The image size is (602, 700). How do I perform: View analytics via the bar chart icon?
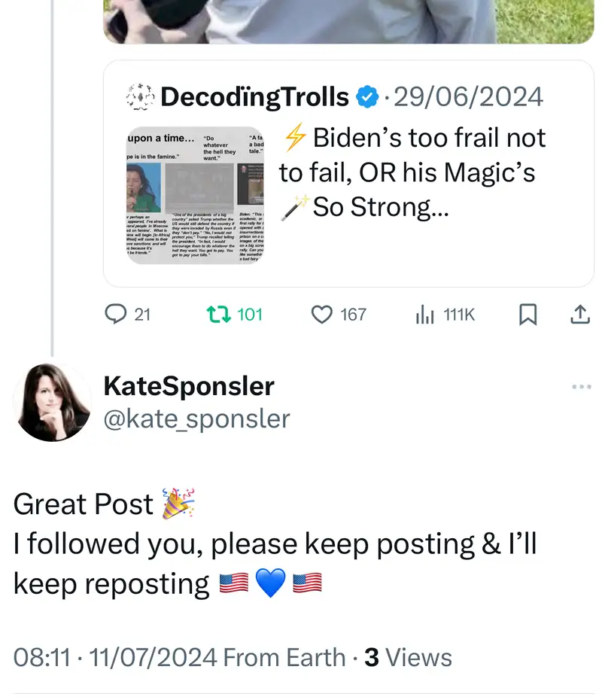425,315
